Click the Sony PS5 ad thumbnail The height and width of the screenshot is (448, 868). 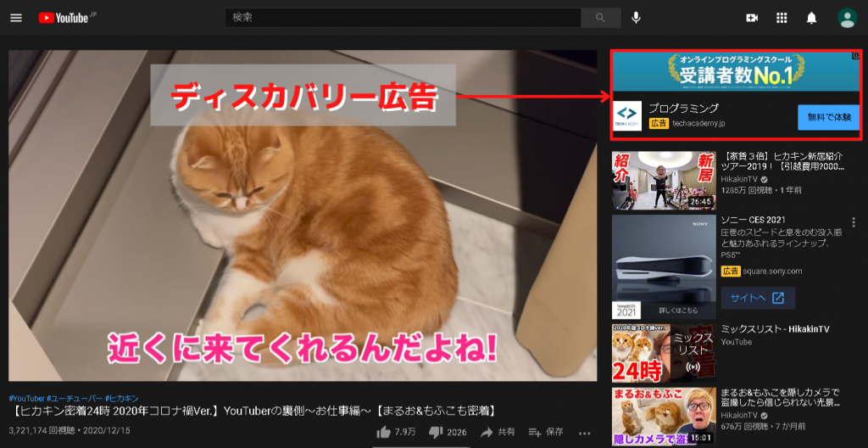coord(663,266)
